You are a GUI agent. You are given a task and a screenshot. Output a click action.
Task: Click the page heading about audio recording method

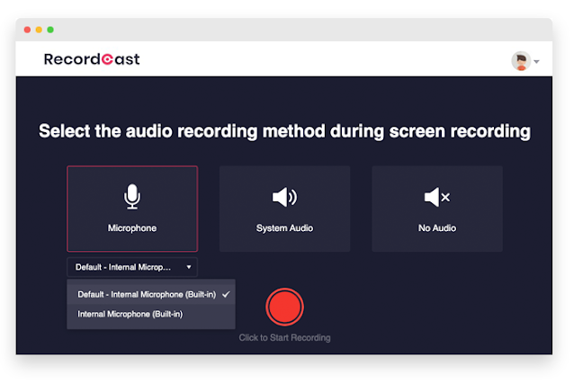[x=284, y=131]
